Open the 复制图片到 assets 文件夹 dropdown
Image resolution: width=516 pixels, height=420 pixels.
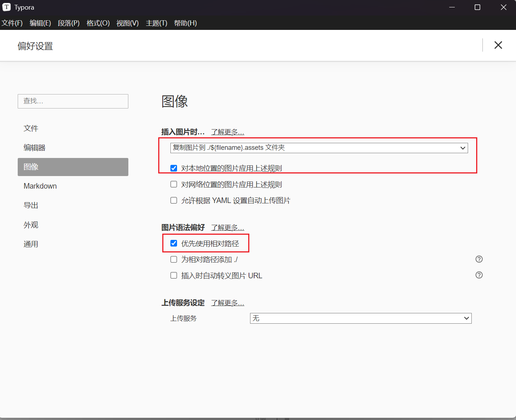pos(319,148)
